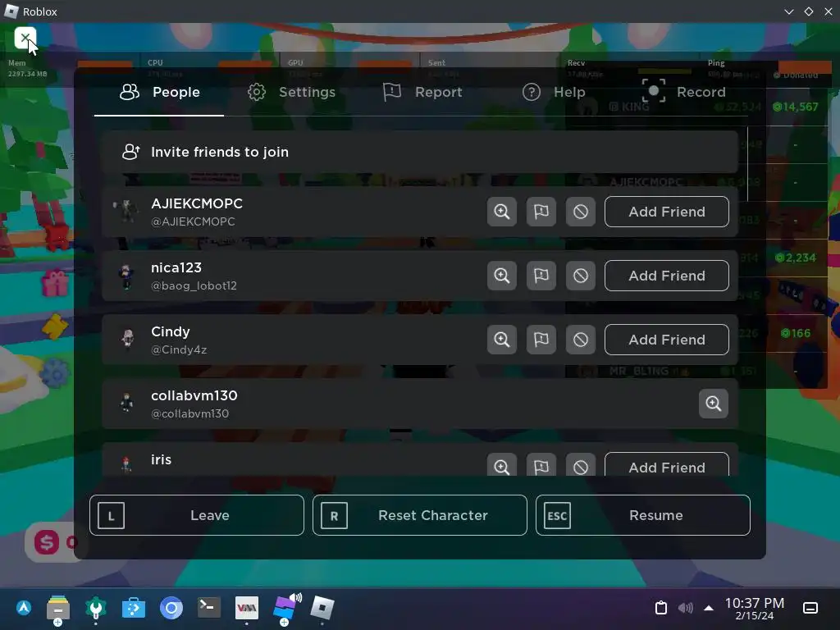Image resolution: width=840 pixels, height=630 pixels.
Task: Add Cindy as friend
Action: pos(666,340)
